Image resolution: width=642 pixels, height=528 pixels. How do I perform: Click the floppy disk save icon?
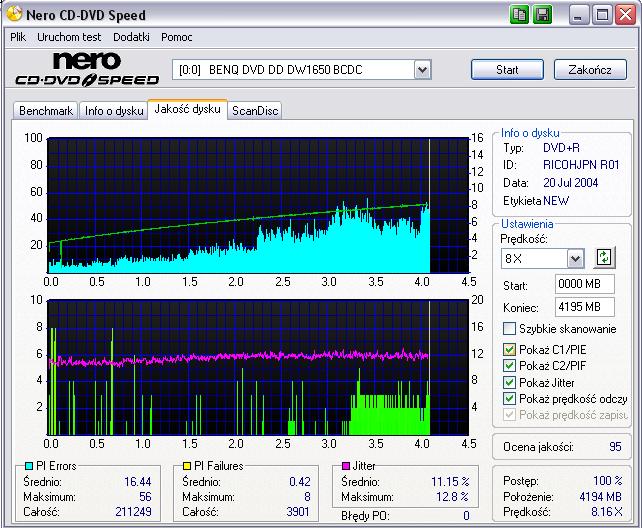[542, 15]
